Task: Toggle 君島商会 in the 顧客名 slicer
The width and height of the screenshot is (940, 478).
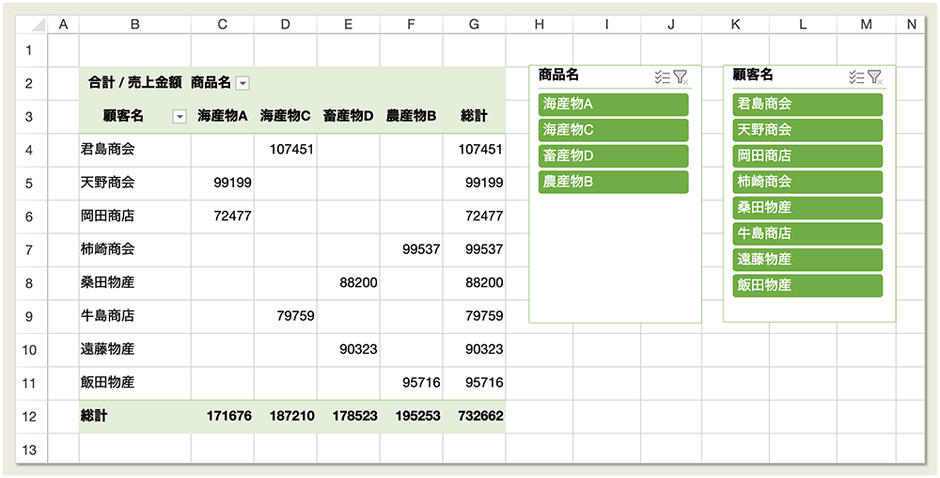Action: 807,104
